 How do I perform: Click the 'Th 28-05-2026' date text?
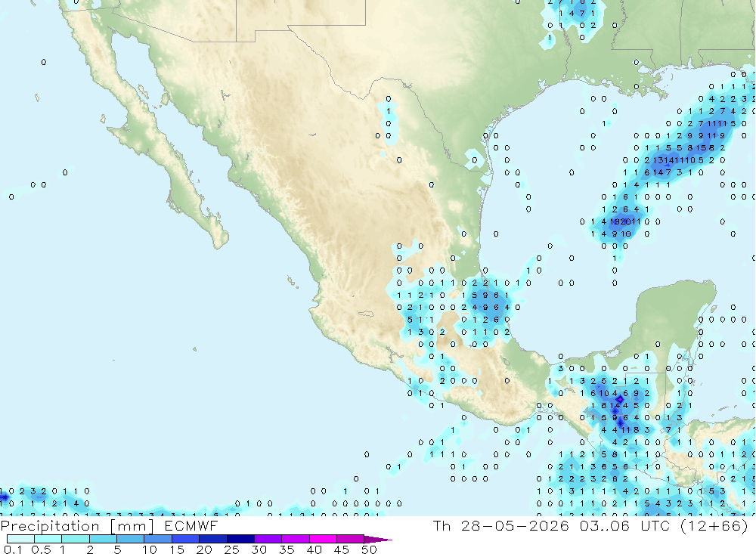(x=501, y=525)
